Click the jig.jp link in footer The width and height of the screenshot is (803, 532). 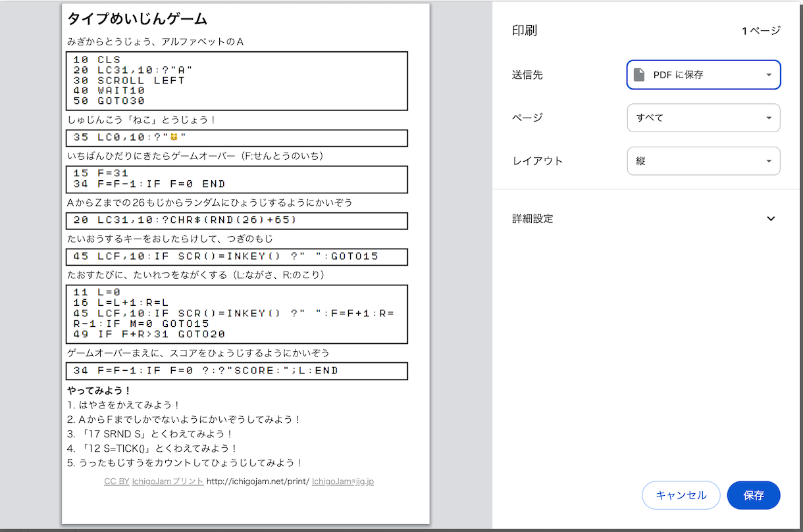pyautogui.click(x=343, y=481)
